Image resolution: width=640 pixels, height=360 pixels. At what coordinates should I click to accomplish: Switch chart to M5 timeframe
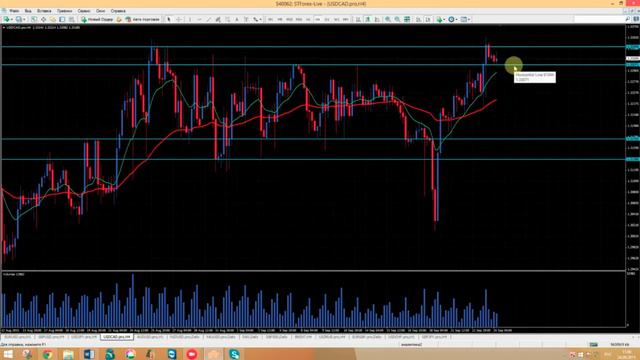[280, 19]
